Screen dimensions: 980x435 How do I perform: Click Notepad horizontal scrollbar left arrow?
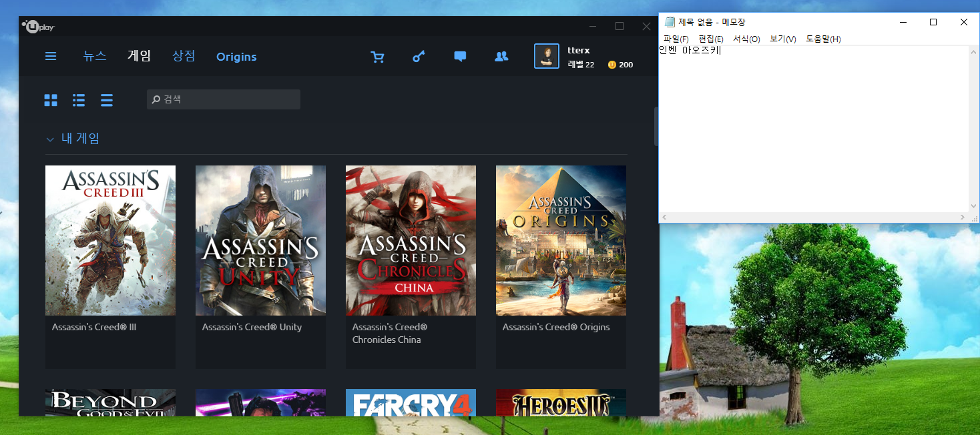(x=664, y=217)
